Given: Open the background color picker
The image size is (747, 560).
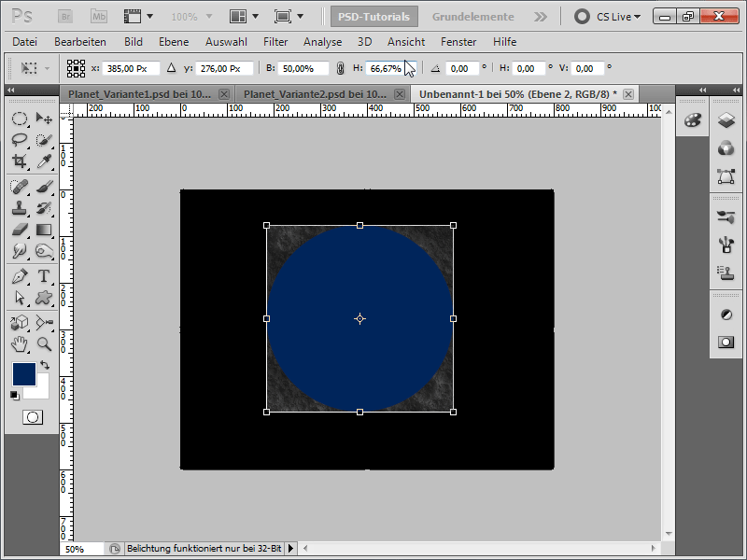Looking at the screenshot, I should (41, 390).
